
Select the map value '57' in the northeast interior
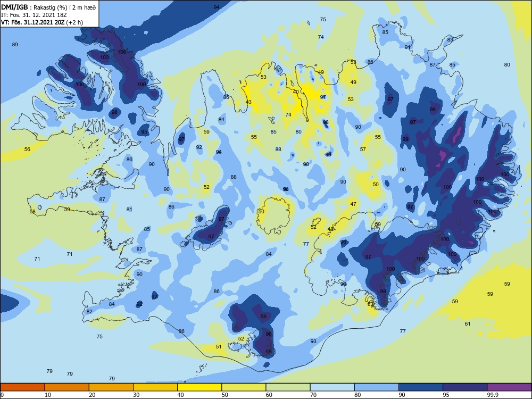(363, 149)
